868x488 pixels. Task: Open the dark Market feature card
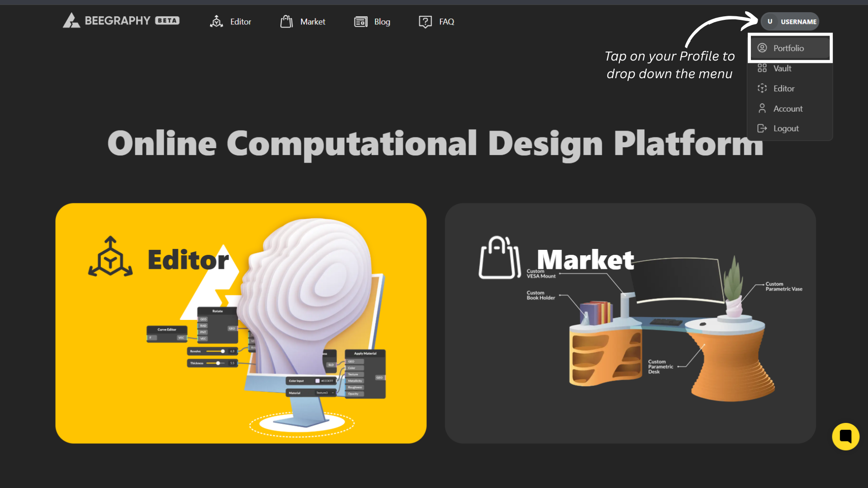pos(630,323)
